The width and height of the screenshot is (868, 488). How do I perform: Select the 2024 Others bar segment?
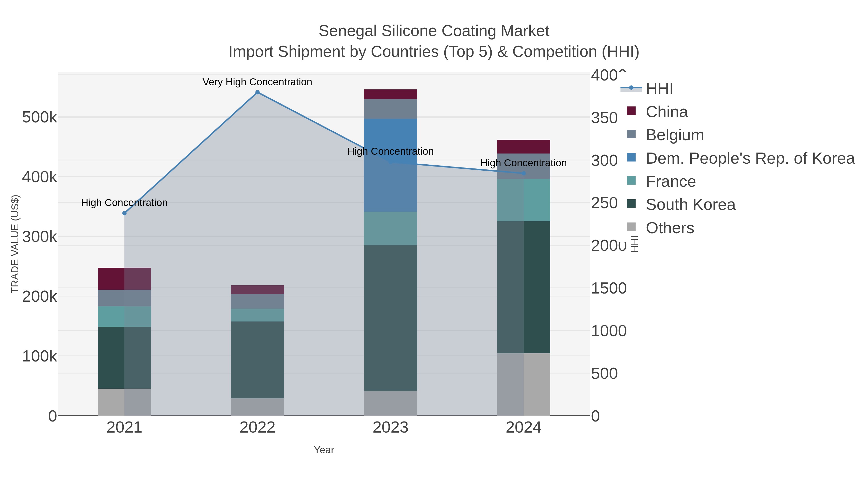[524, 385]
